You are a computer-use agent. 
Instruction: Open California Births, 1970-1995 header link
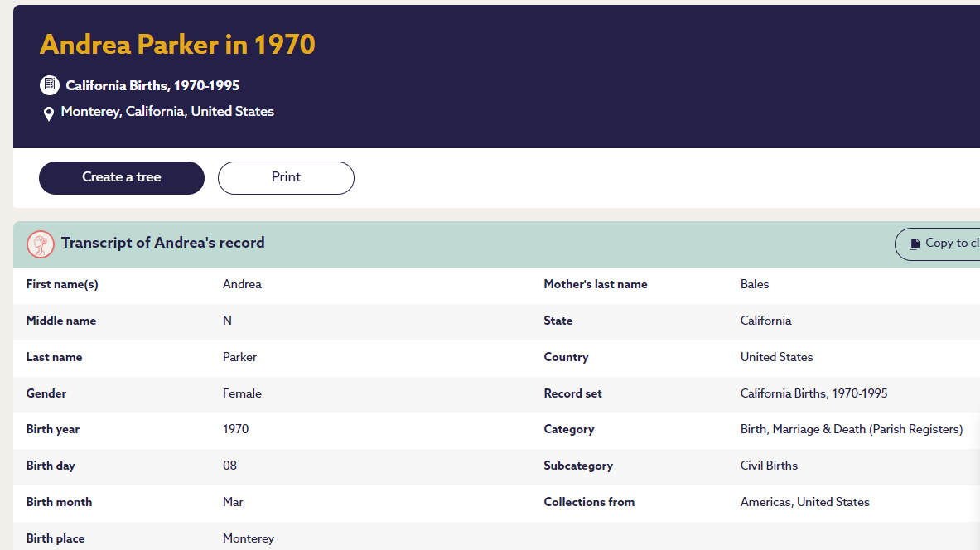(152, 85)
